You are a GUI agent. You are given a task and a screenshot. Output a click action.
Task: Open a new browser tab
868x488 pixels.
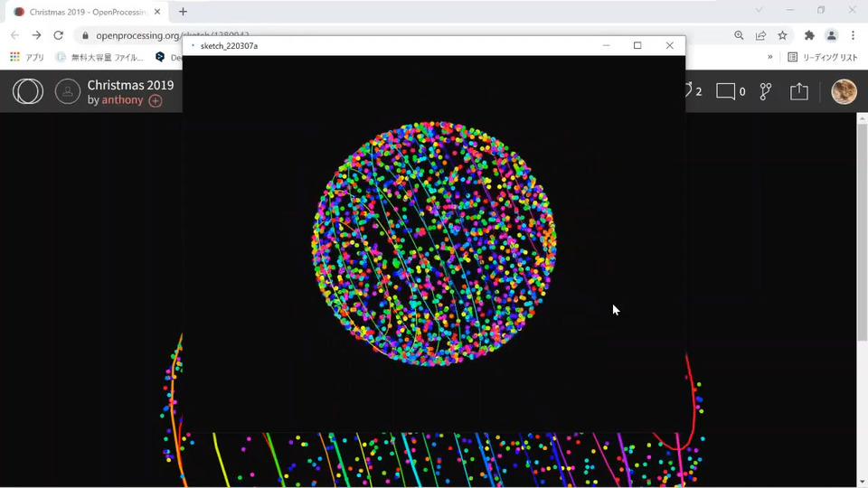coord(184,12)
